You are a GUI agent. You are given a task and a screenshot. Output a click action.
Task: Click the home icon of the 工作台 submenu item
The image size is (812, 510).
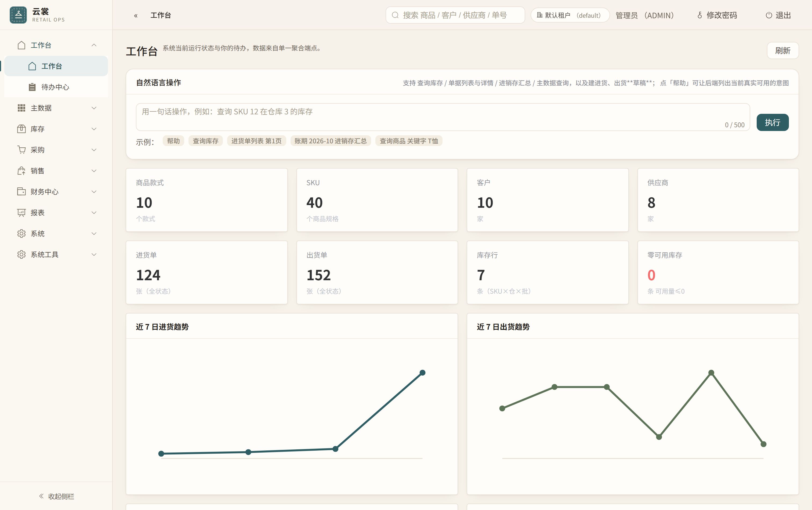[x=32, y=66]
